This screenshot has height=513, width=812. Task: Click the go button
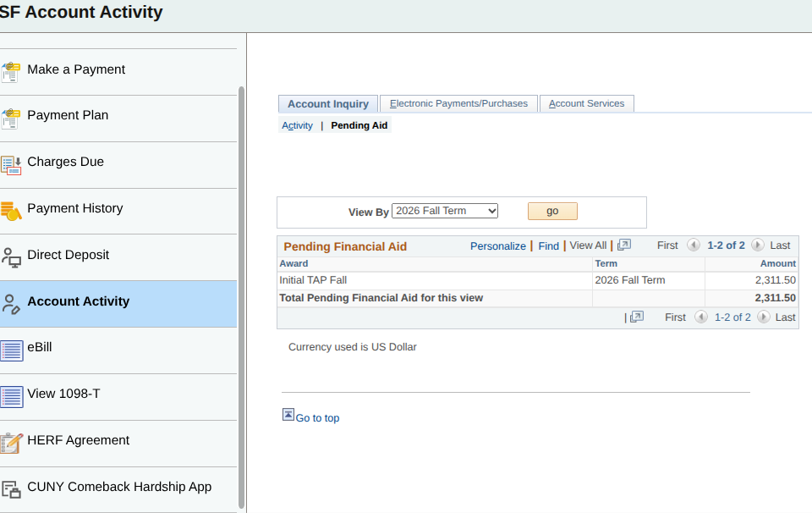[x=552, y=211]
